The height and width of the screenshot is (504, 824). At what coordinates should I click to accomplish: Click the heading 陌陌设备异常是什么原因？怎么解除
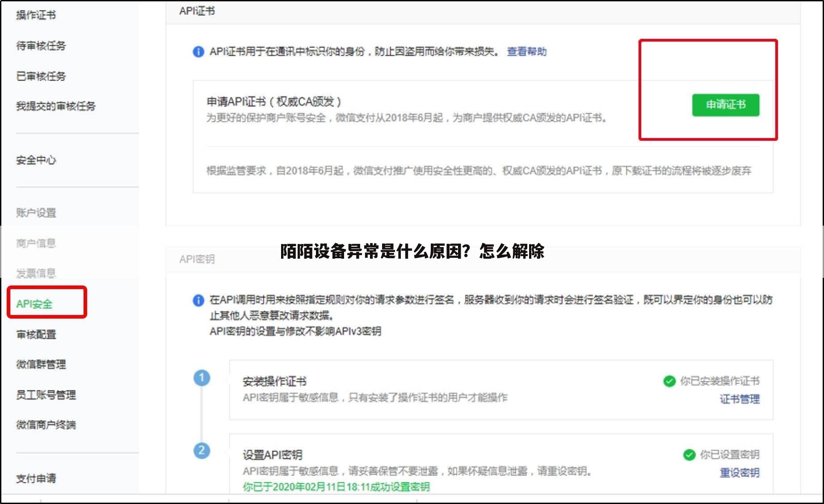[x=412, y=251]
